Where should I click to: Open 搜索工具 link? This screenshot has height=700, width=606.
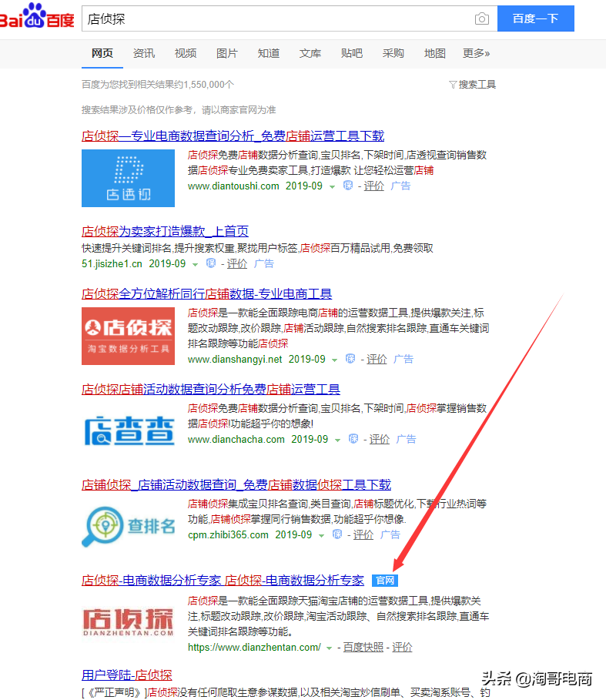[477, 85]
